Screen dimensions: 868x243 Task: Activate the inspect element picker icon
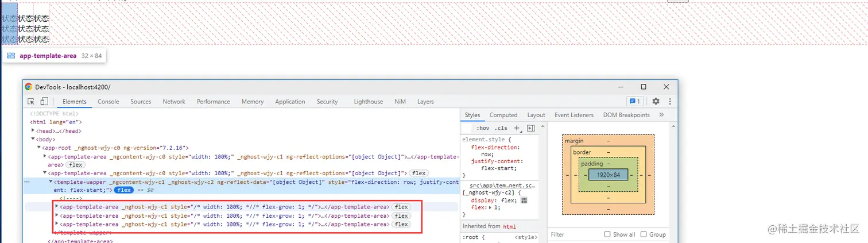32,102
